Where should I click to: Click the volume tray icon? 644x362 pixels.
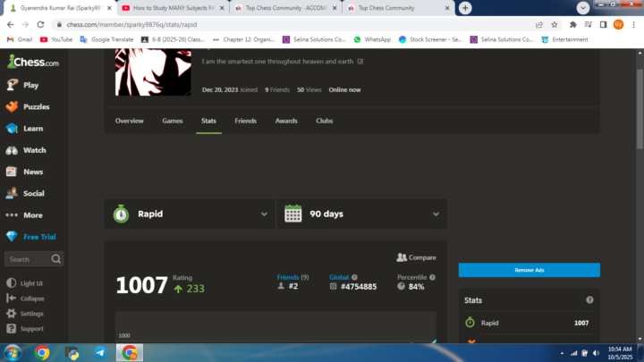[596, 353]
